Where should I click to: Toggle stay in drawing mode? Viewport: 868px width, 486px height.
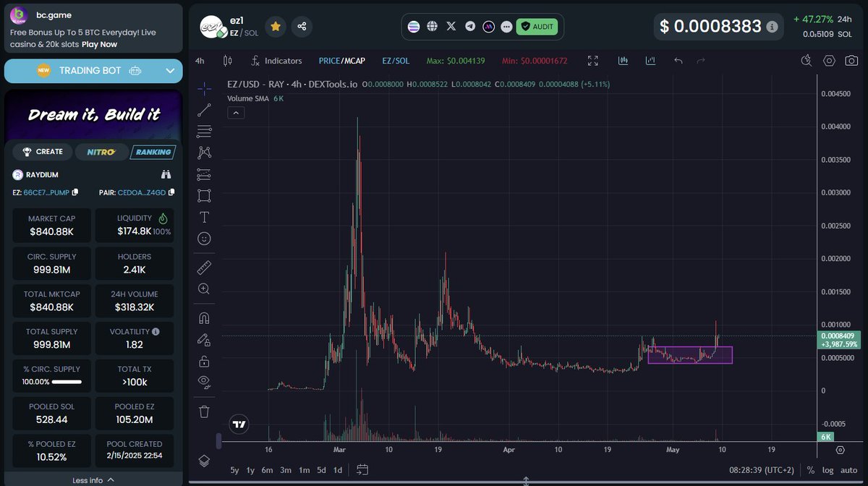[204, 340]
